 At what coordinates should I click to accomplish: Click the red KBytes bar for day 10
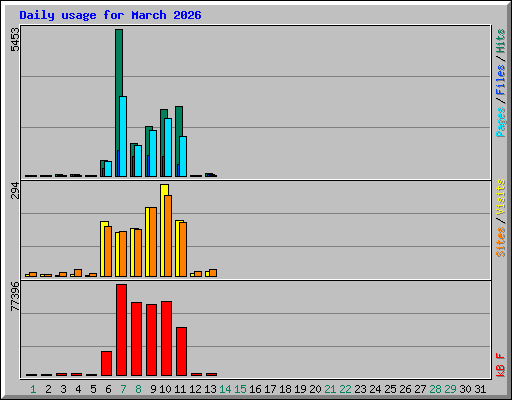pyautogui.click(x=167, y=339)
